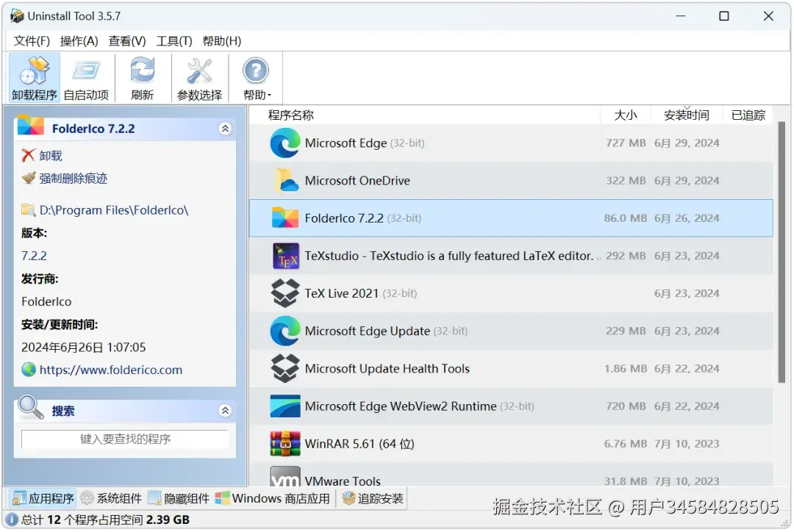Switch to the 系统组件 tab
The image size is (794, 532).
pyautogui.click(x=112, y=499)
